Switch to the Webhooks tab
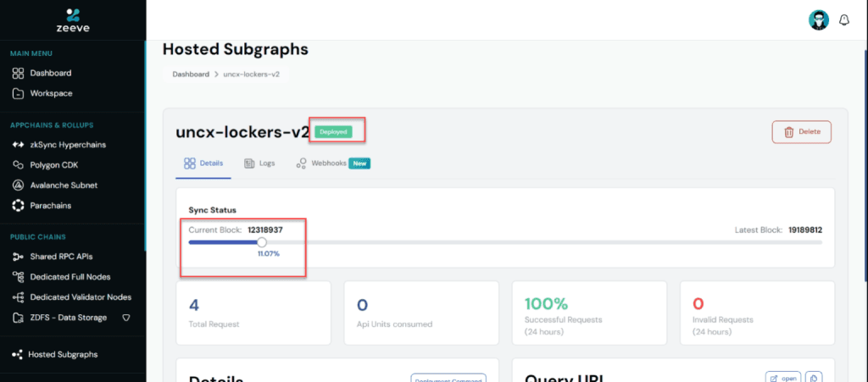 (332, 163)
